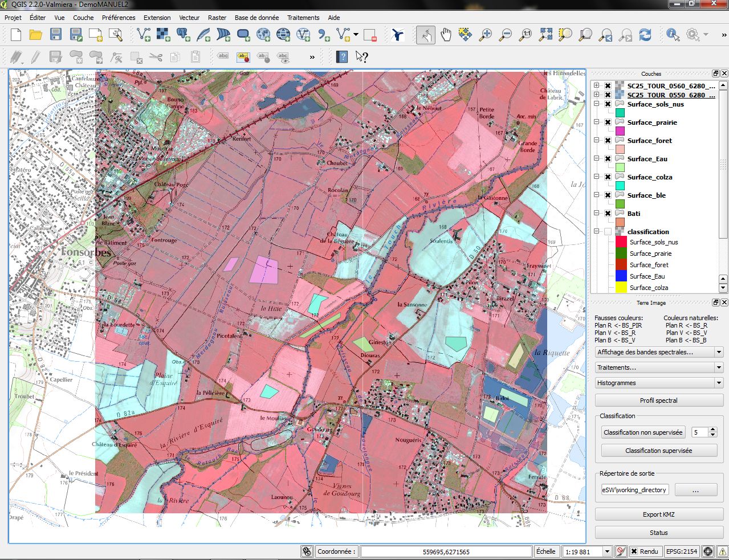The height and width of the screenshot is (560, 729).
Task: Click the Surface_Eau blue classification swatch
Action: click(621, 276)
